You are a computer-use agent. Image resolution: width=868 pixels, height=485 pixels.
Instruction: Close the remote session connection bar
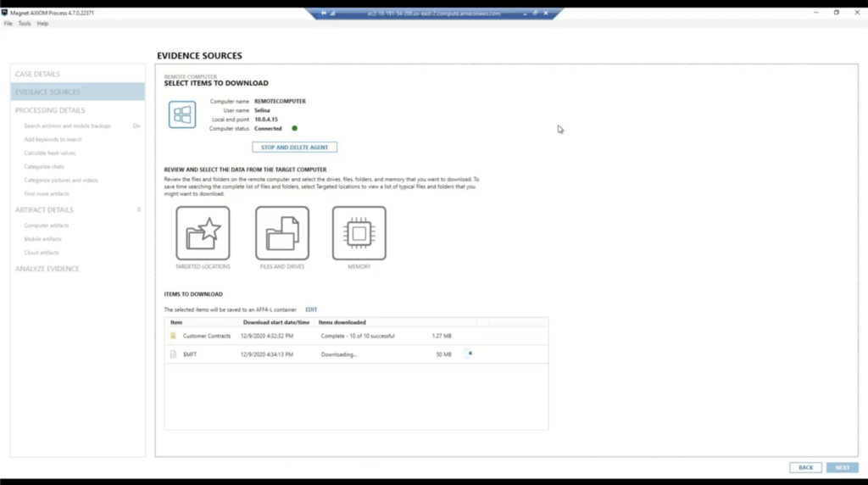pyautogui.click(x=546, y=14)
